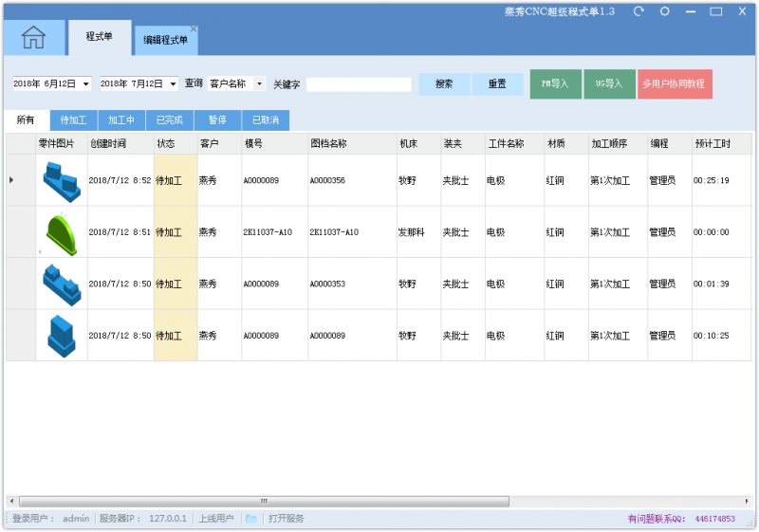759x532 pixels.
Task: Click the 关键字 keyword input field
Action: [359, 84]
